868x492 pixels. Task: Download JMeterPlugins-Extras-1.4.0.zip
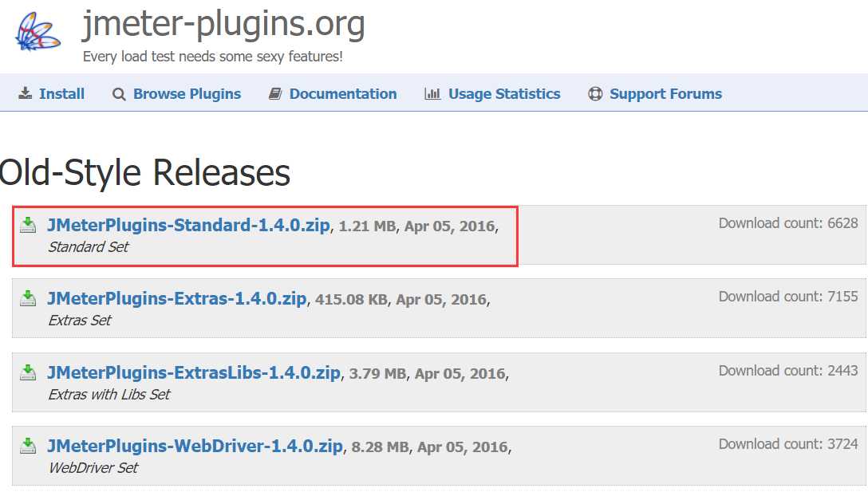(176, 298)
